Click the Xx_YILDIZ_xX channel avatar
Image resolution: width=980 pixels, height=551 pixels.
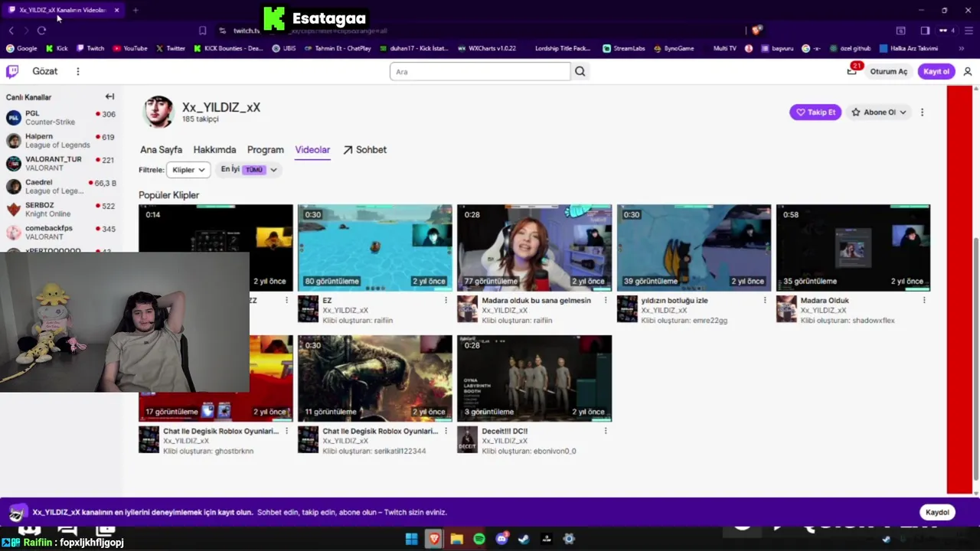point(158,112)
